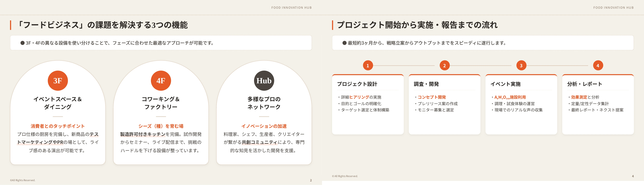Click the sentence '3F・4Fの異なる設備を使い分けることで…'
The height and width of the screenshot is (185, 644).
point(120,43)
